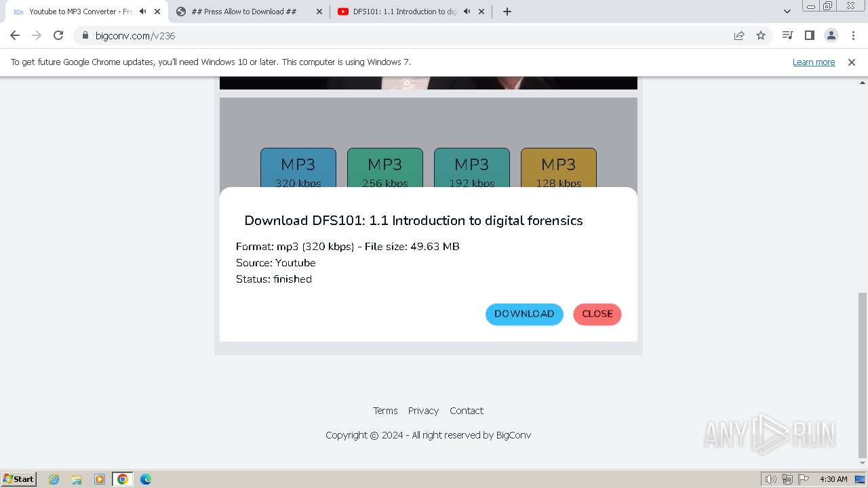Click the red CLOSE button in dialog

click(597, 314)
